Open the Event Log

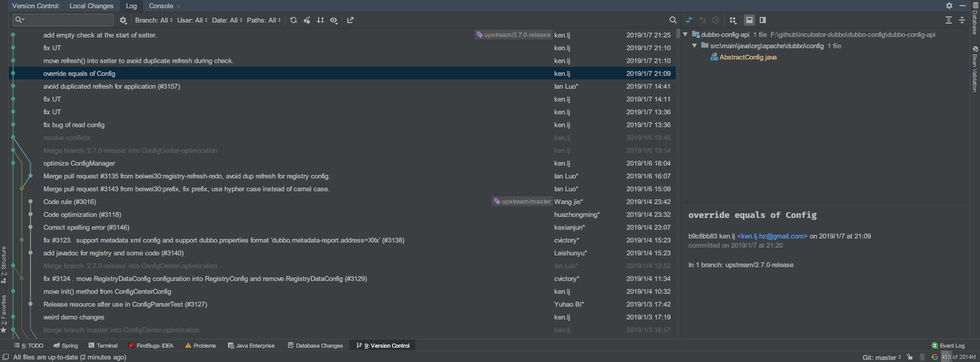(948, 346)
